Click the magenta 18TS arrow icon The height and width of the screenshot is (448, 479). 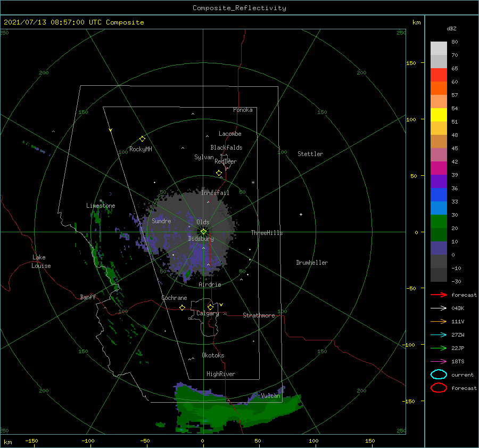pos(439,362)
